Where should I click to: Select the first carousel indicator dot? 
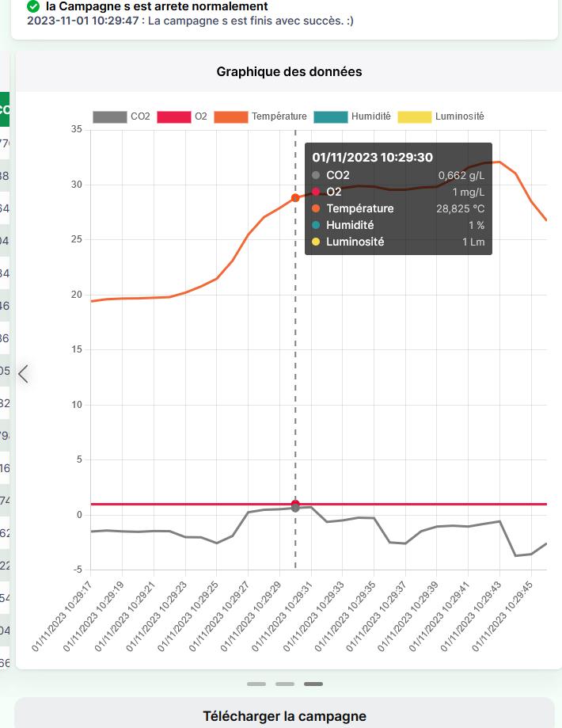[256, 684]
